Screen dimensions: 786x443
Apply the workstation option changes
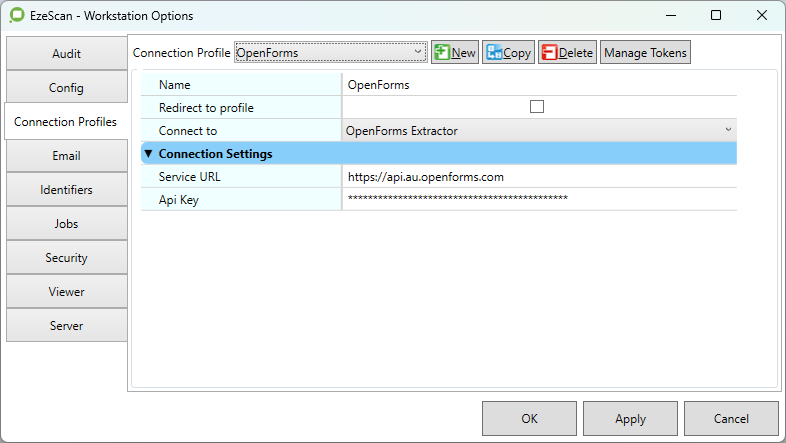point(630,419)
